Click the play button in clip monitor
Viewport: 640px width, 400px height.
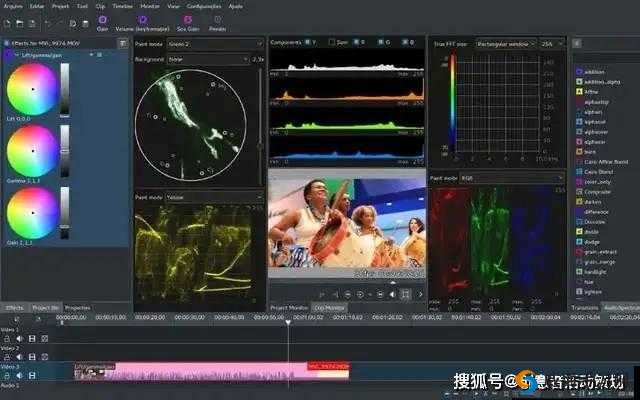(x=360, y=294)
